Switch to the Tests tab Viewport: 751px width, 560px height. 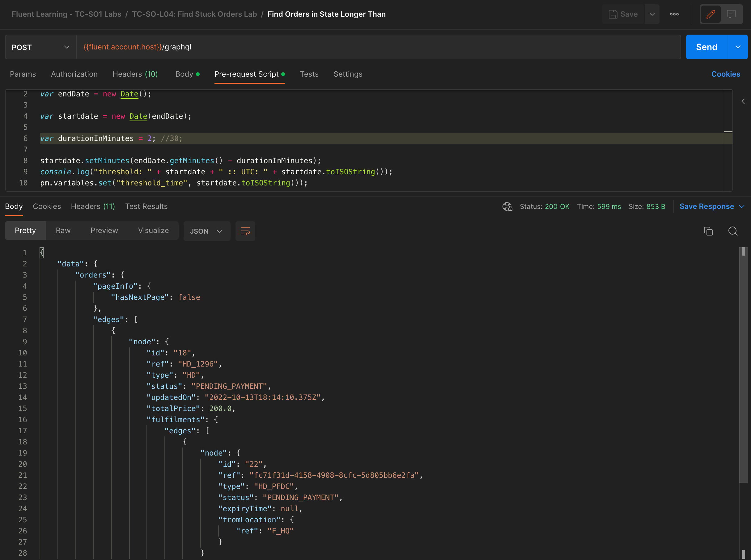coord(309,74)
